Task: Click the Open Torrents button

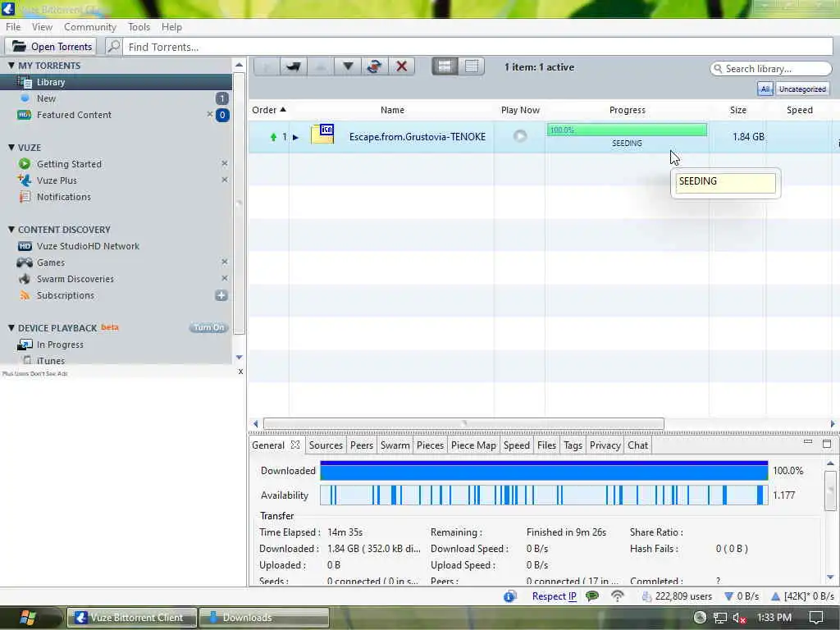Action: pos(52,47)
